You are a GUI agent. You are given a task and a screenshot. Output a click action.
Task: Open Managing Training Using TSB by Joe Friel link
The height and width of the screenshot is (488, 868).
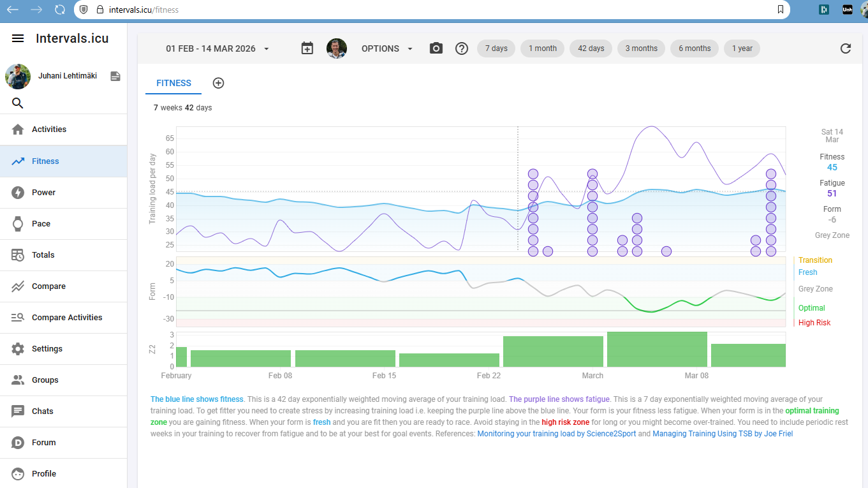722,434
